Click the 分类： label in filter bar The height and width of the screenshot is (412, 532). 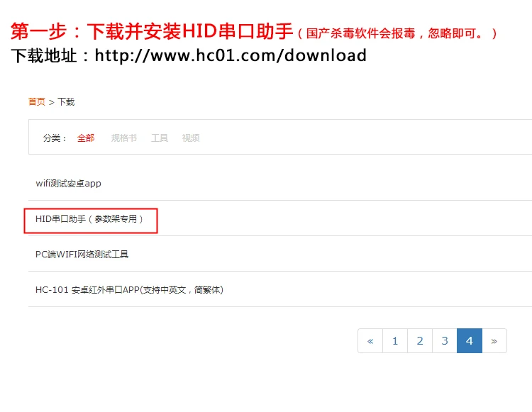pos(55,138)
